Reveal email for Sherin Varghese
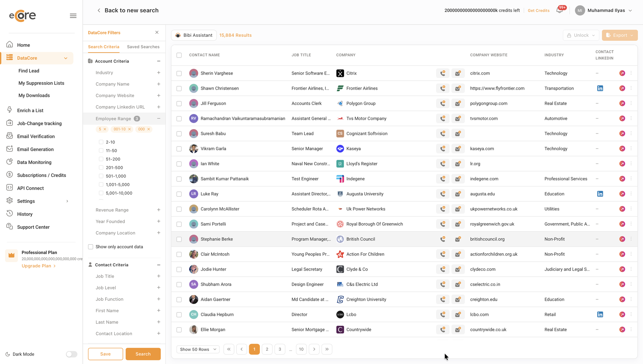643x364 pixels. point(458,73)
